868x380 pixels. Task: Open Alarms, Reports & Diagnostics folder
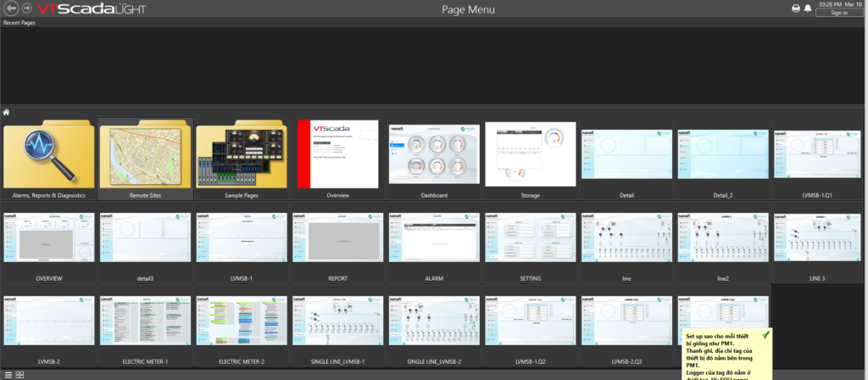pyautogui.click(x=49, y=158)
